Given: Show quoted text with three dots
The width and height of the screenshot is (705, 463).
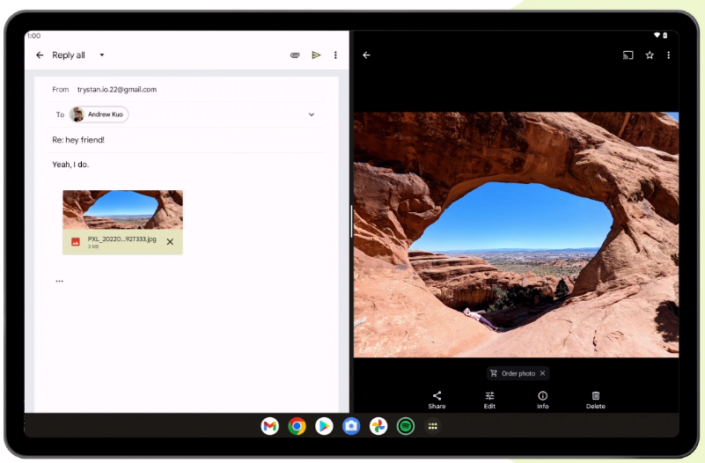Looking at the screenshot, I should pos(59,281).
